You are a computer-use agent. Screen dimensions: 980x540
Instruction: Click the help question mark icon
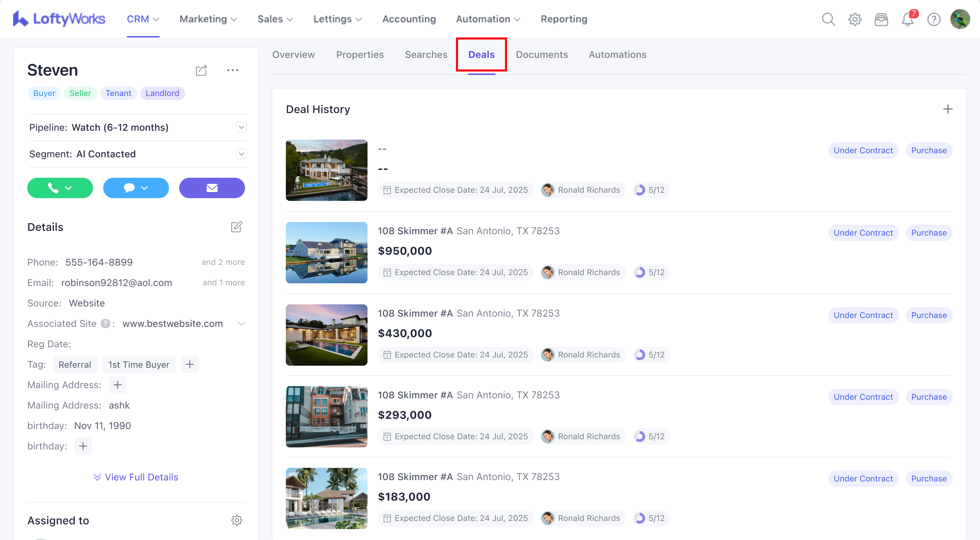(x=934, y=19)
